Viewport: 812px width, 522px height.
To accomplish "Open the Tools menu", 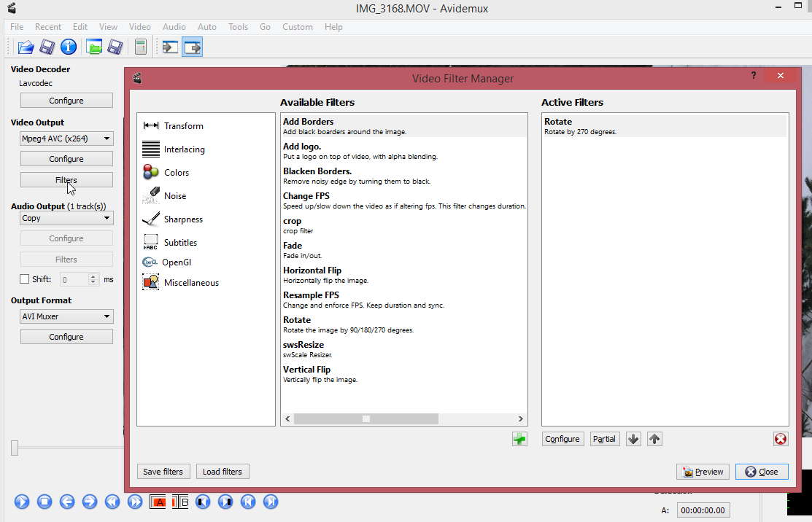I will (x=238, y=26).
